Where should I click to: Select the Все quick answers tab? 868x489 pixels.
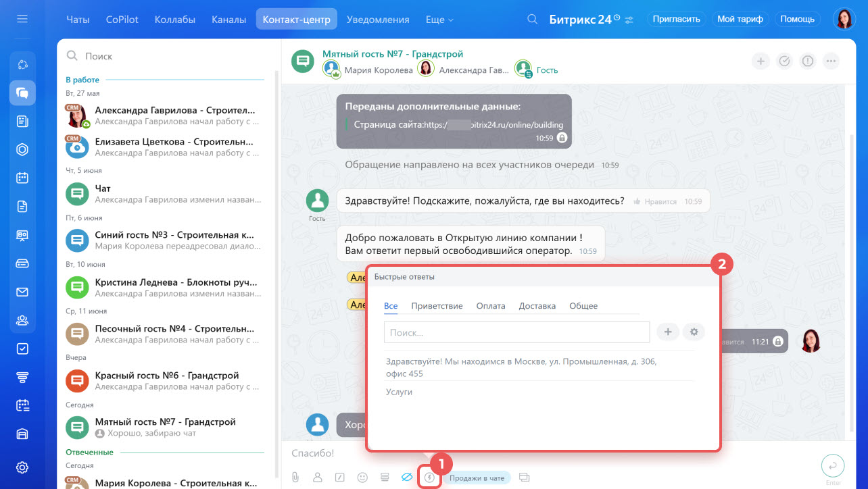pos(391,306)
